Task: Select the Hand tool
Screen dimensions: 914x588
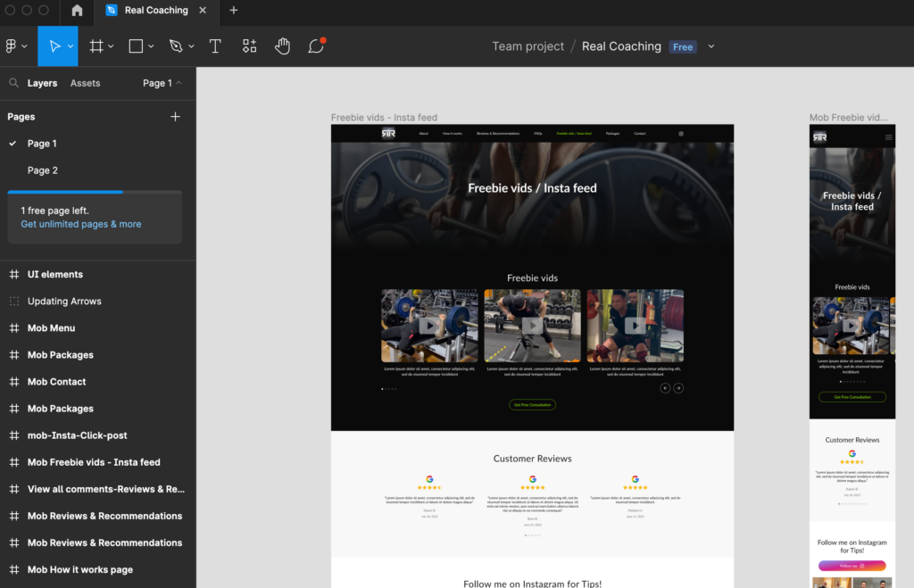Action: tap(283, 46)
